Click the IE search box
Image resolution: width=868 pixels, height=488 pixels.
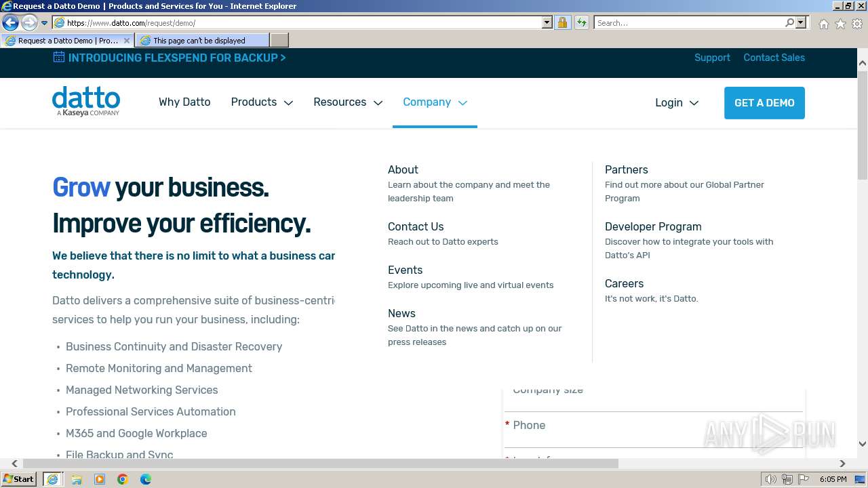pyautogui.click(x=689, y=23)
